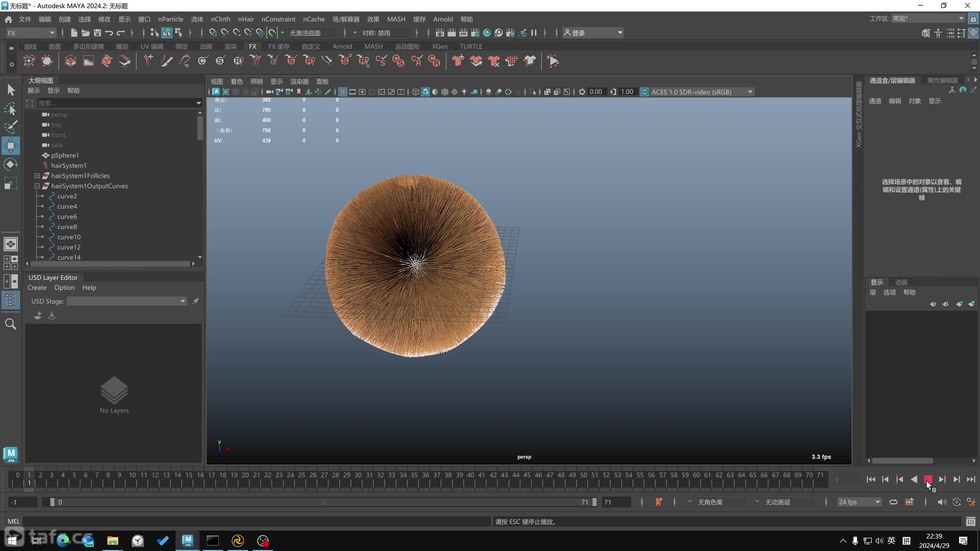Enable ACES 1.0 SDR-video color profile toggle
The width and height of the screenshot is (980, 551).
tap(644, 91)
